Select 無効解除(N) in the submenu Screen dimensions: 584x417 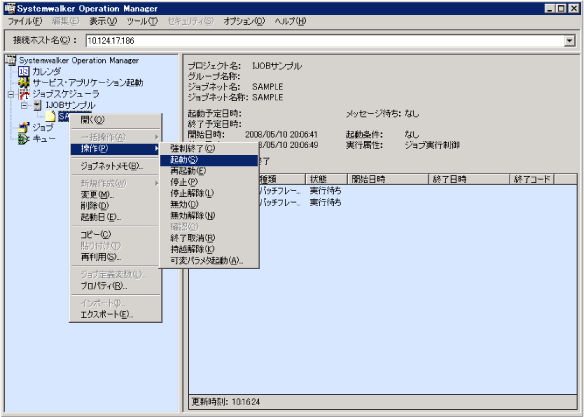(209, 216)
